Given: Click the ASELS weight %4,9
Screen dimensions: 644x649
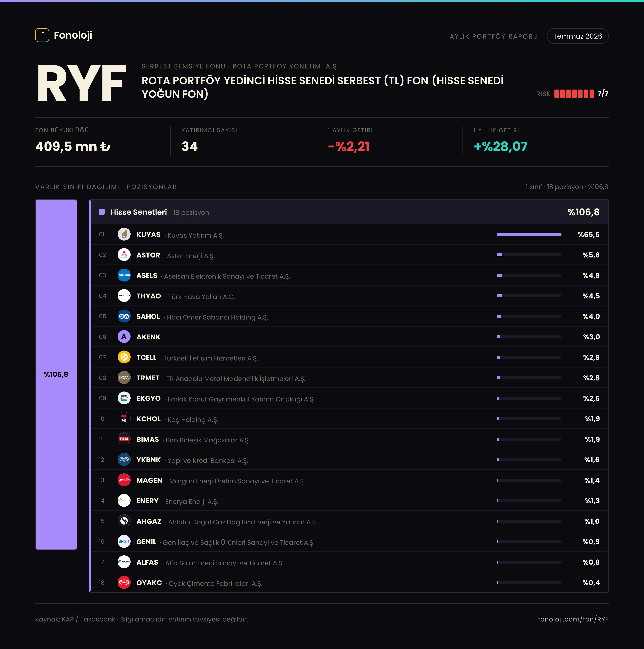Looking at the screenshot, I should coord(591,275).
